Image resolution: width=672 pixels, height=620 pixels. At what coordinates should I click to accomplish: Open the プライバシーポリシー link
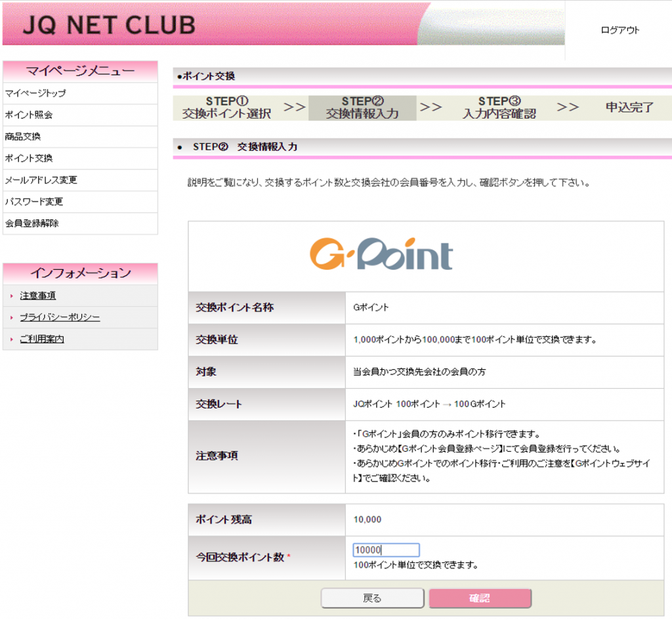[x=60, y=317]
